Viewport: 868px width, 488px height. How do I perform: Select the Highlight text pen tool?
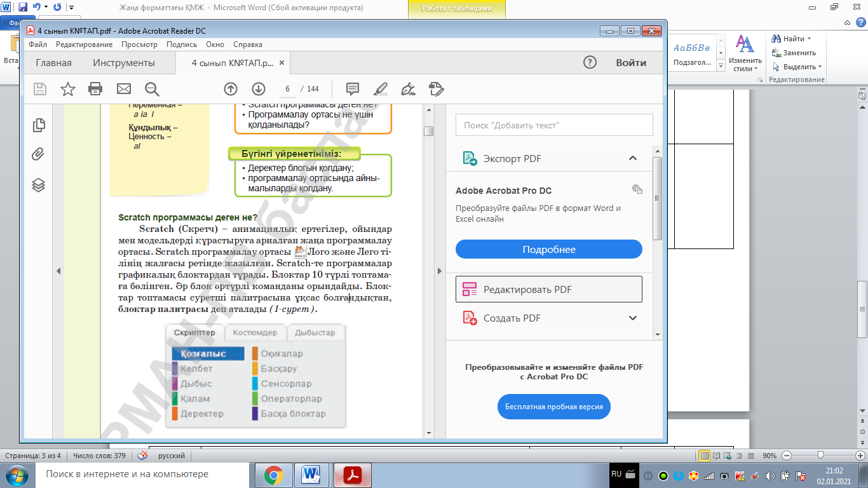point(380,89)
